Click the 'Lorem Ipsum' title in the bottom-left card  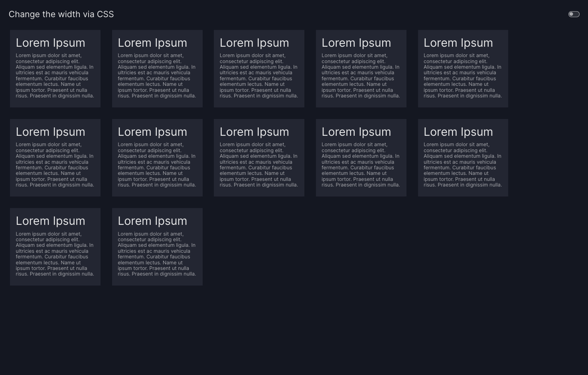50,221
